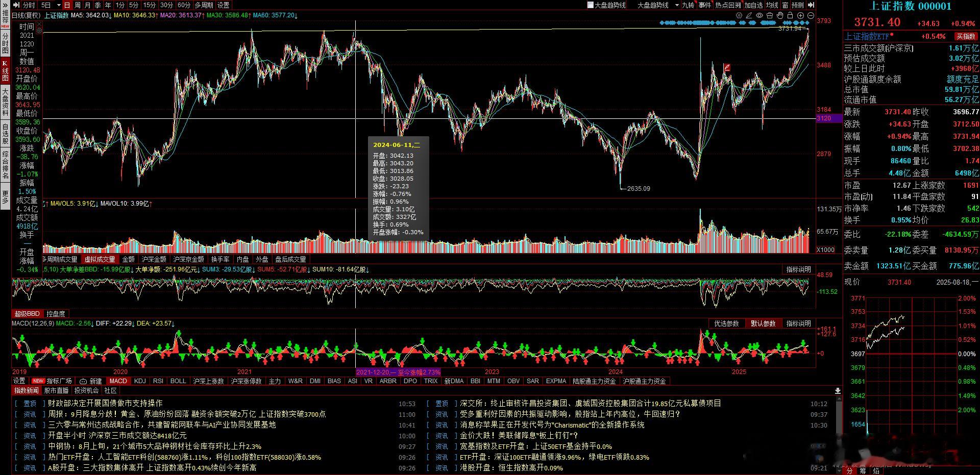980x475 pixels.
Task: Select 月 monthly period
Action: click(x=87, y=5)
